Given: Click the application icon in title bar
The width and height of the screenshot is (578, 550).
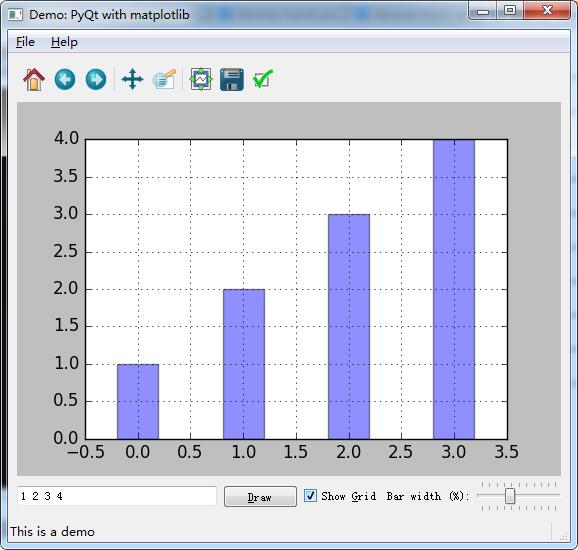Looking at the screenshot, I should tap(15, 15).
